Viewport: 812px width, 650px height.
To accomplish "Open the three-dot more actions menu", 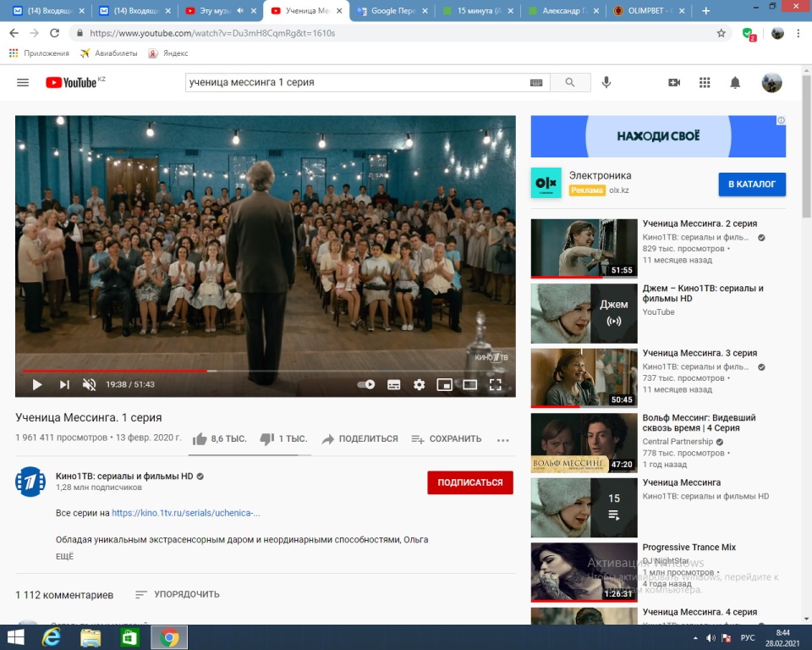I will (x=502, y=440).
